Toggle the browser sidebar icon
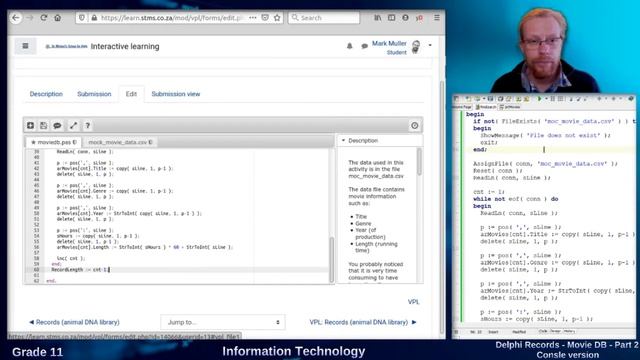Screen dimensions: 640x360 point(391,18)
